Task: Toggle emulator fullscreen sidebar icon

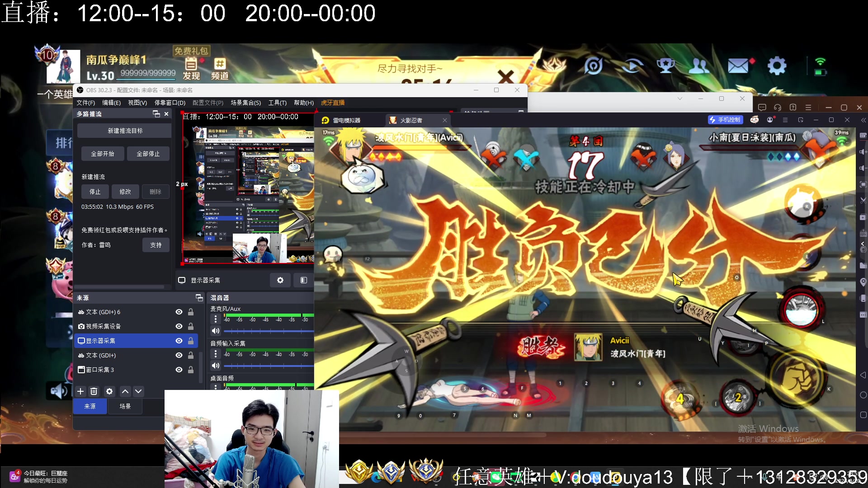Action: coord(863,184)
